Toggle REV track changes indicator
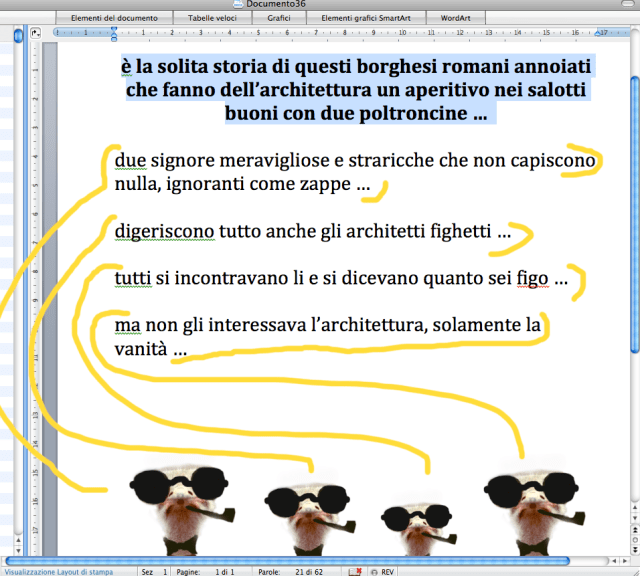Screen dimensions: 640x576 pos(381,570)
